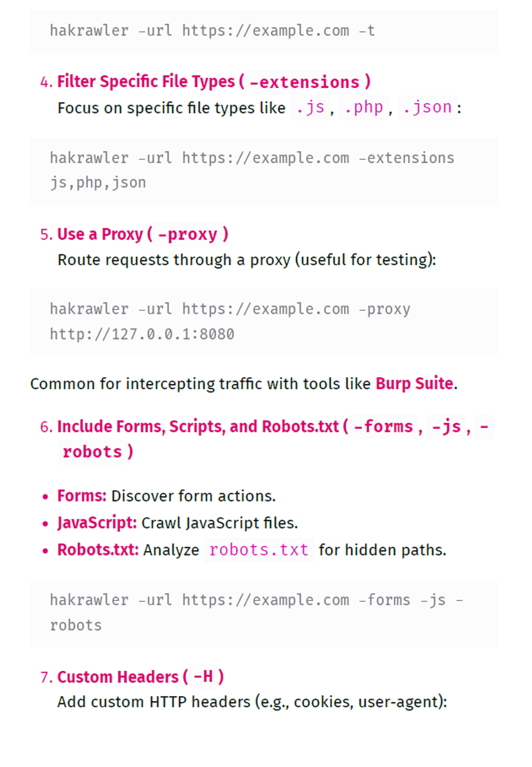Click the "-forms -js -robots" command block
The image size is (532, 767).
(x=263, y=613)
